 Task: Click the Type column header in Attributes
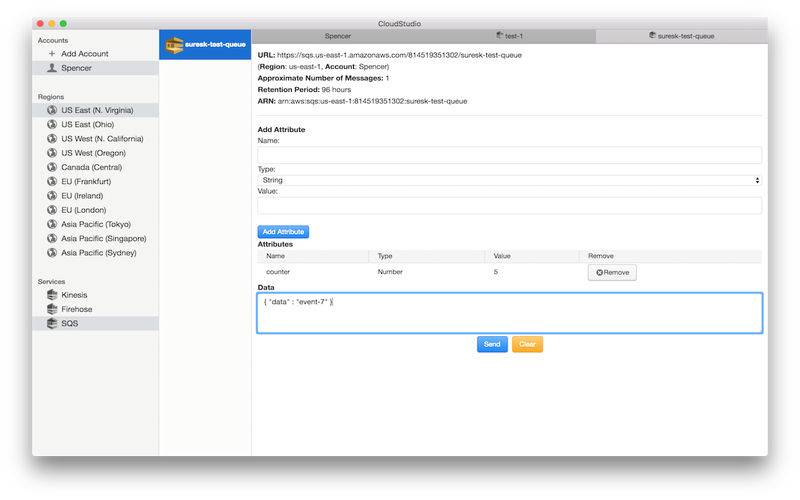[x=385, y=256]
